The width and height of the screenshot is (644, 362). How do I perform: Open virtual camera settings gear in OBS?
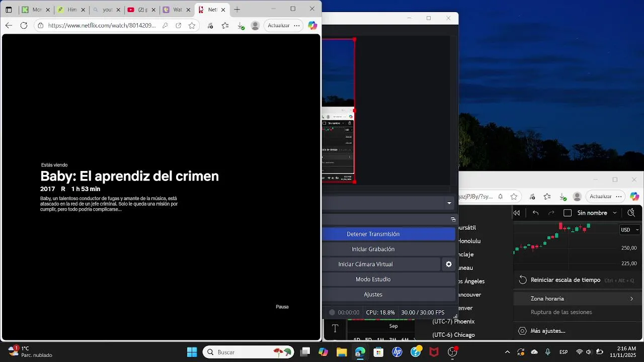coord(449,264)
